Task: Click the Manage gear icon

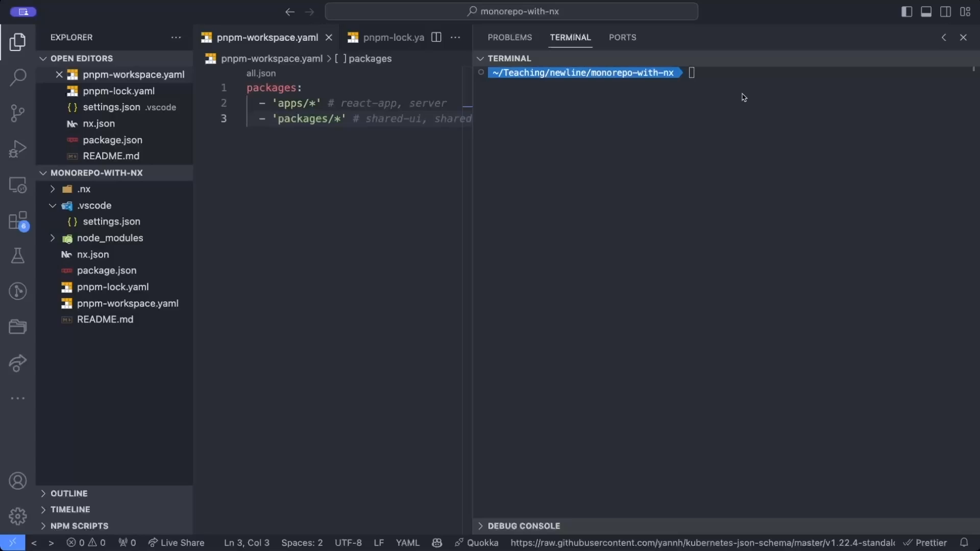Action: (x=18, y=516)
